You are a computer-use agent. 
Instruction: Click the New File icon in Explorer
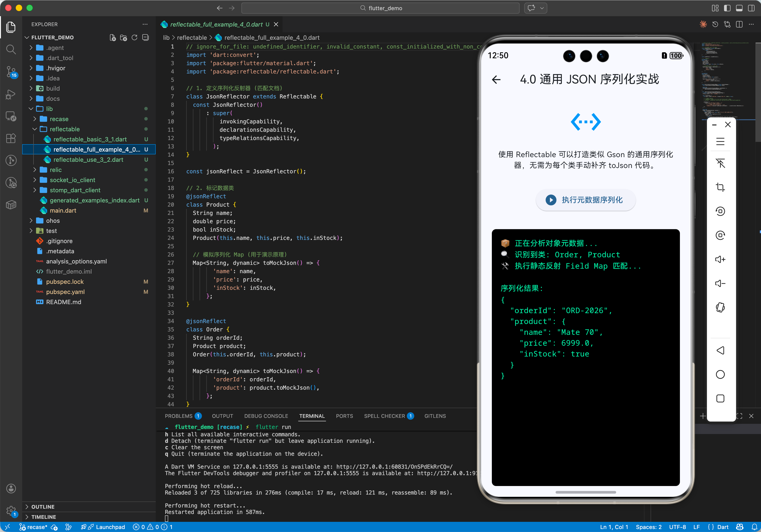[x=113, y=37]
